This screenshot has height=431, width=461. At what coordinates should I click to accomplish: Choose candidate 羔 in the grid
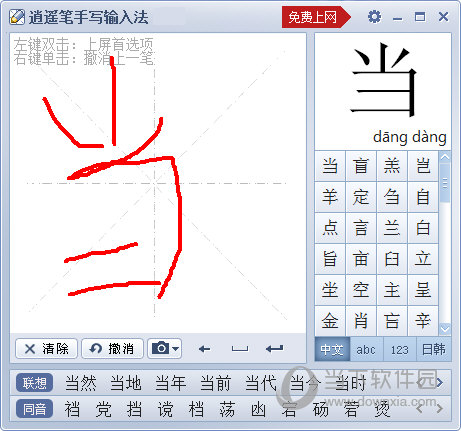click(x=392, y=166)
